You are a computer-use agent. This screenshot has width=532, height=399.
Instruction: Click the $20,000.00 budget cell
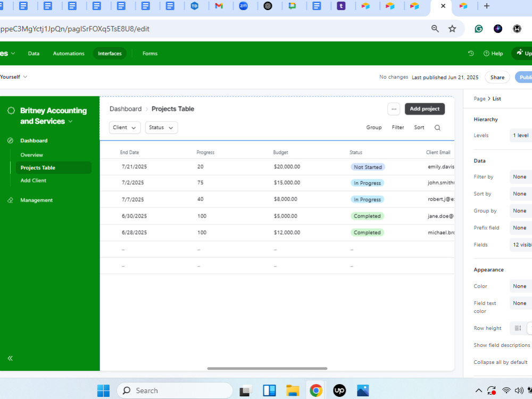coord(287,167)
